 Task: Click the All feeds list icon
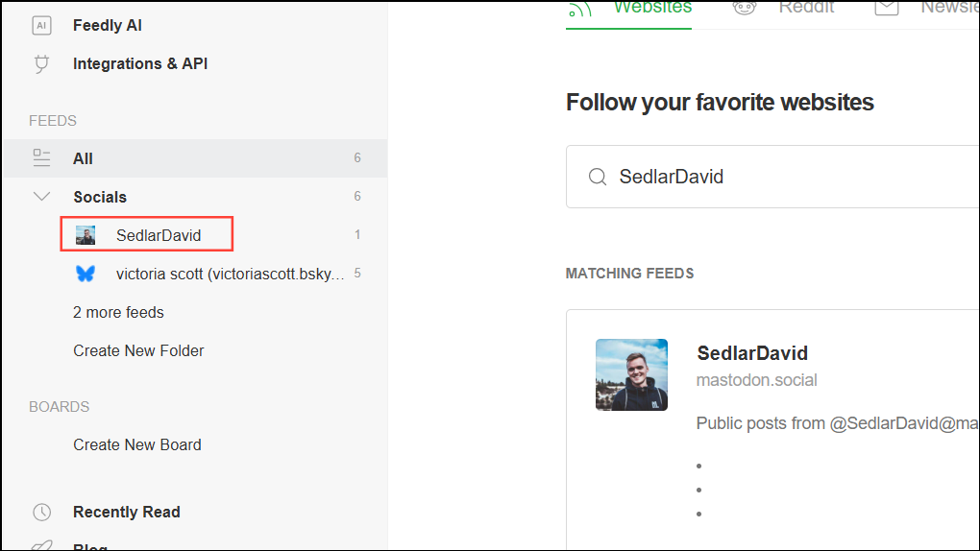(x=41, y=158)
